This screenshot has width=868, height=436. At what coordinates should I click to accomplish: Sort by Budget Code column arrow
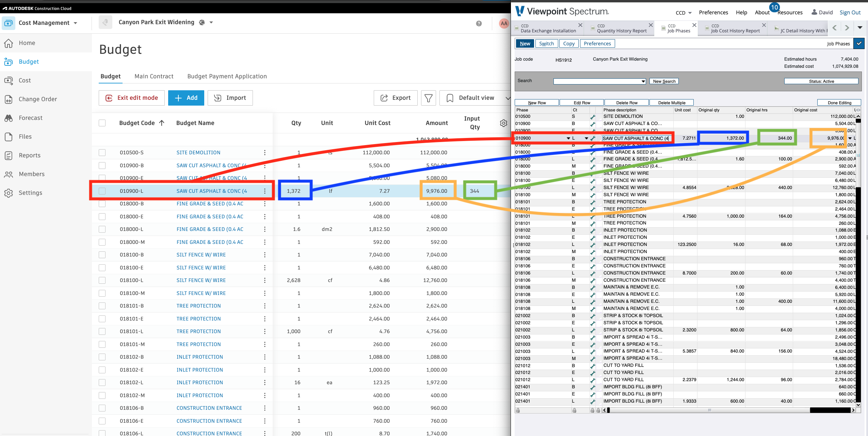162,123
